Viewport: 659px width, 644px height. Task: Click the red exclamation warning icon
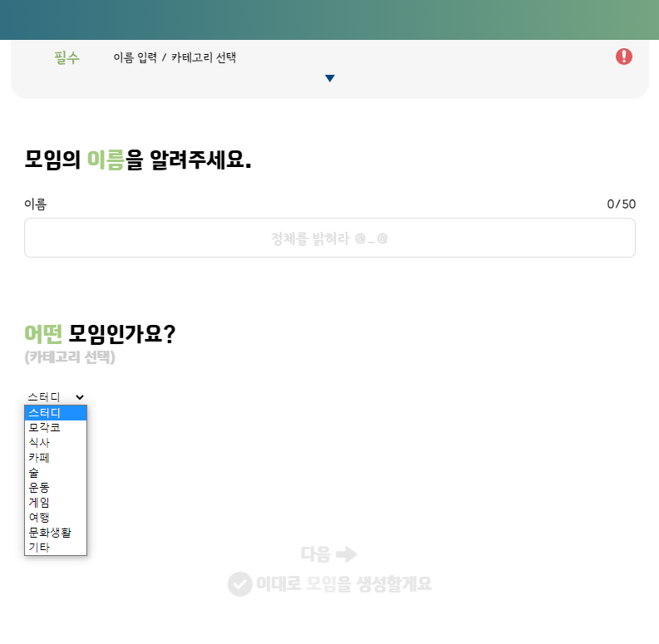click(x=624, y=57)
